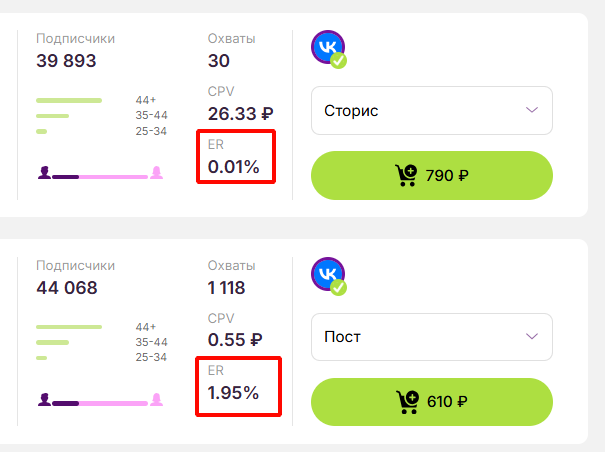
Task: Click the male audience icon in the first card
Action: [x=44, y=173]
